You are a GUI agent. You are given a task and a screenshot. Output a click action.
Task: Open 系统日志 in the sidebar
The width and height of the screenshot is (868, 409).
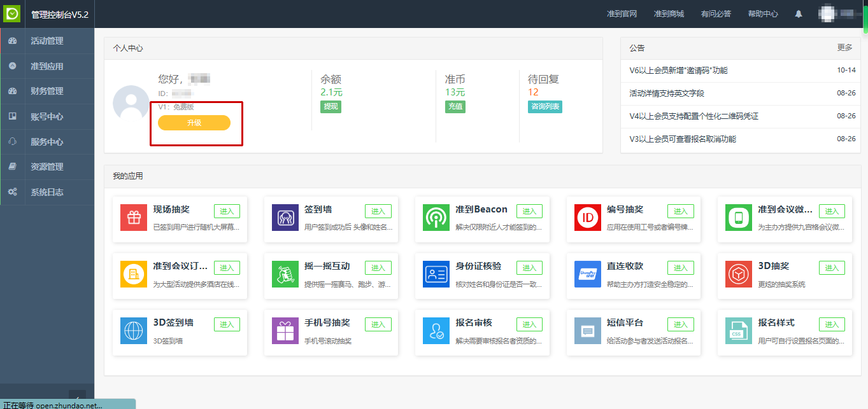pyautogui.click(x=47, y=192)
